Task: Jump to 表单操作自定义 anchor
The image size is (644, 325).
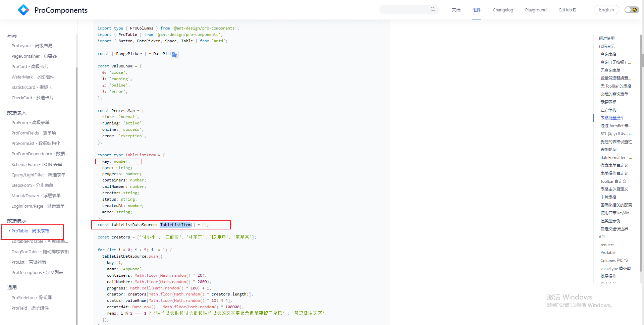Action: tap(614, 173)
